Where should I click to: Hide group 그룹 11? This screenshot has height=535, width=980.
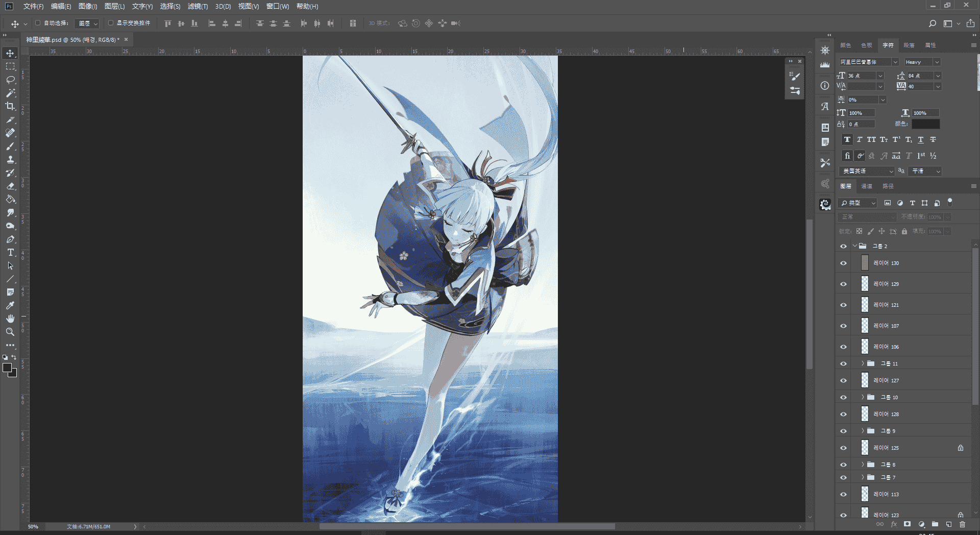843,364
